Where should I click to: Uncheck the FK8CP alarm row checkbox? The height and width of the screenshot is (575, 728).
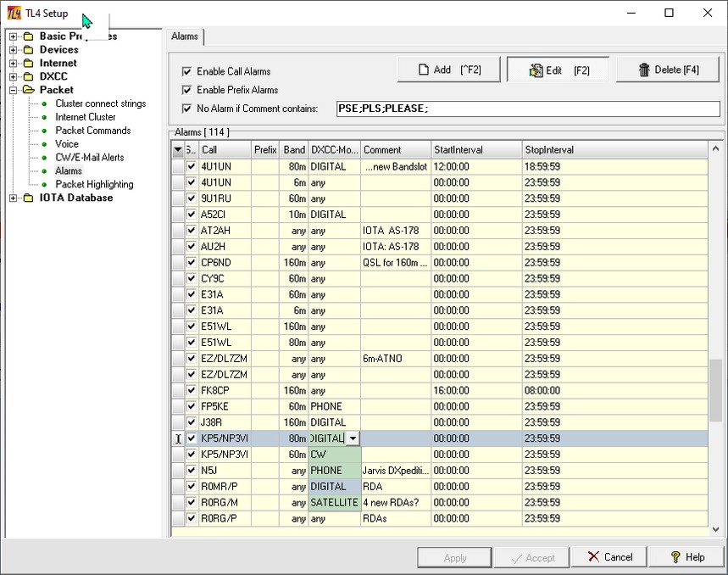[192, 390]
